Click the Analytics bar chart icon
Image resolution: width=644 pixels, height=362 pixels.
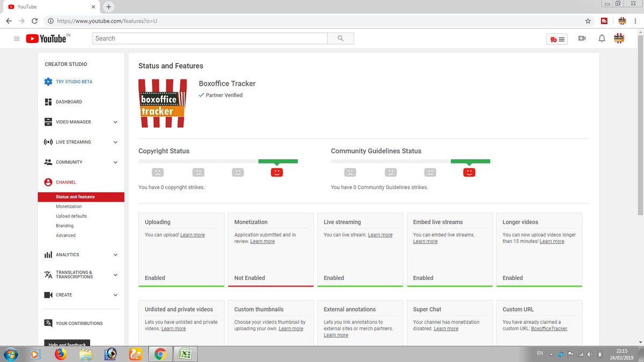pos(48,255)
